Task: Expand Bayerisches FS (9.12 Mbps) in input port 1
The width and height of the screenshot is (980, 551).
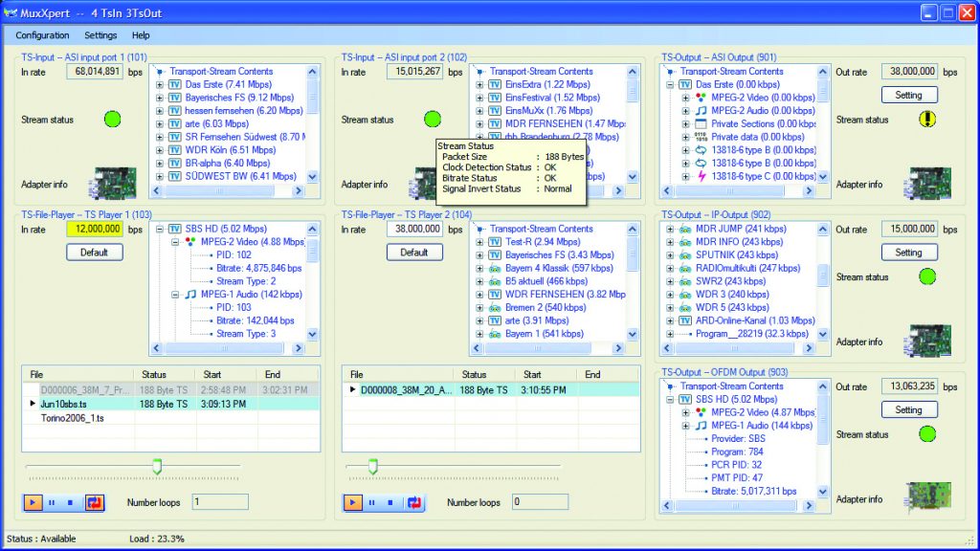Action: point(160,98)
